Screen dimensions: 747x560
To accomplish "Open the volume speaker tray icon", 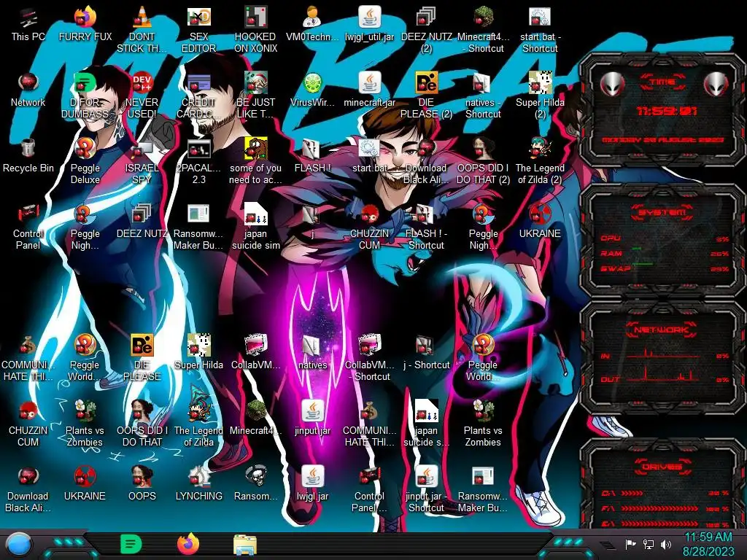I will tap(666, 544).
